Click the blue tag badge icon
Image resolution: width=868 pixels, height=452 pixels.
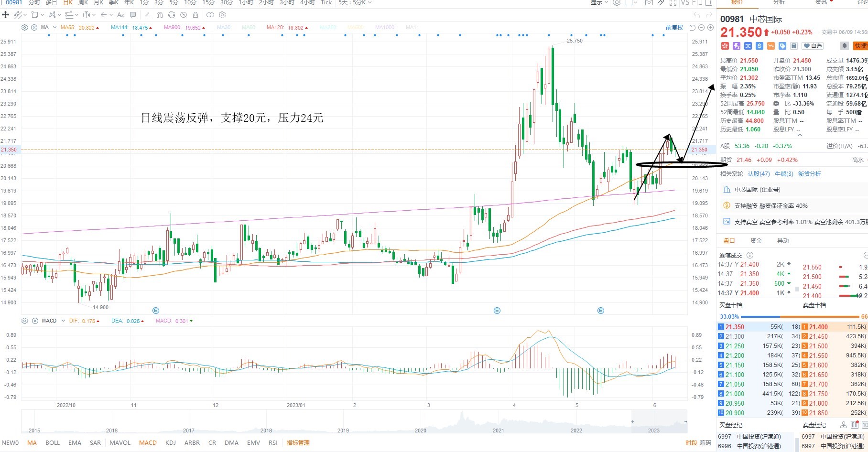coord(782,46)
